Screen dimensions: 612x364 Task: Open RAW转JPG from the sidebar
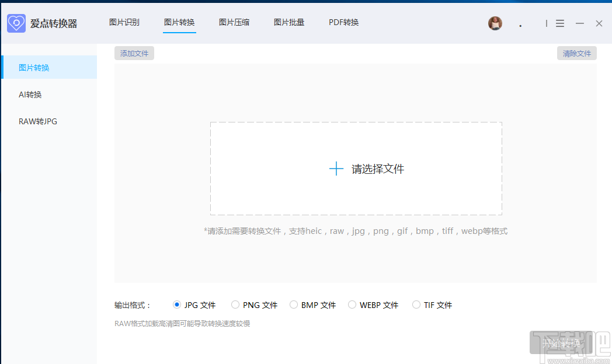tap(37, 121)
